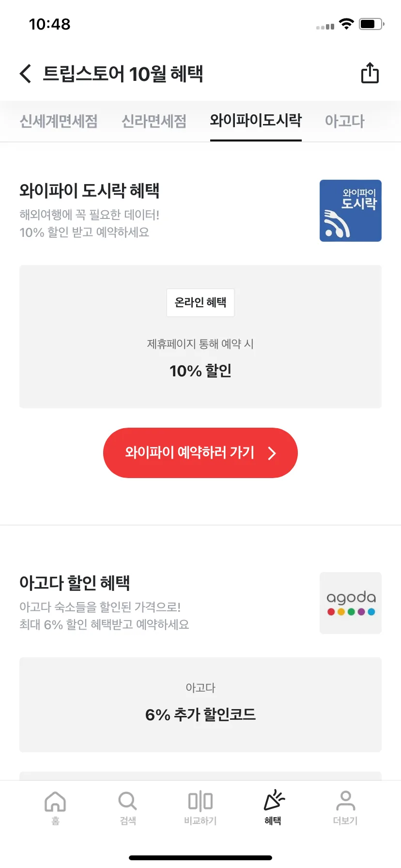Click the 와이파이 예약하러 가기 button

coord(200,453)
